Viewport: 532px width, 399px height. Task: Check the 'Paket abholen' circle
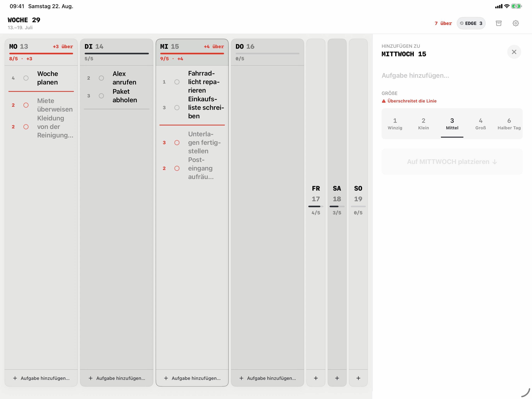(101, 96)
